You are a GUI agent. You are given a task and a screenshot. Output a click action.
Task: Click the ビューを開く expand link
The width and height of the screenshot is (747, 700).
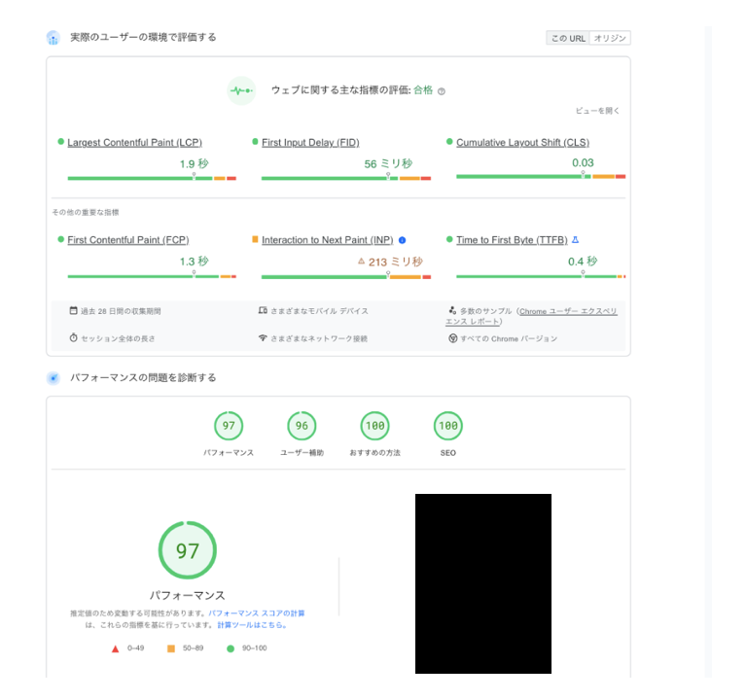click(597, 111)
